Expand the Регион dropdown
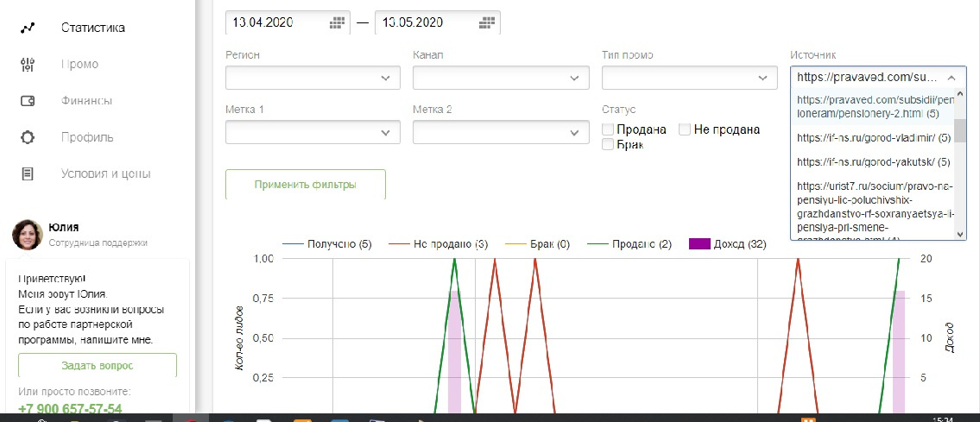980x422 pixels. [313, 78]
